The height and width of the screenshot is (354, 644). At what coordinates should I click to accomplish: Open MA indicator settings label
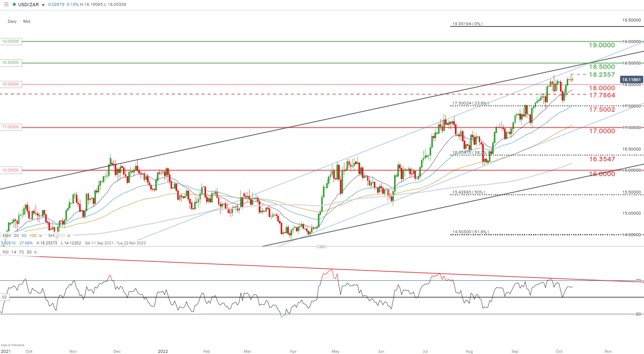(x=52, y=236)
